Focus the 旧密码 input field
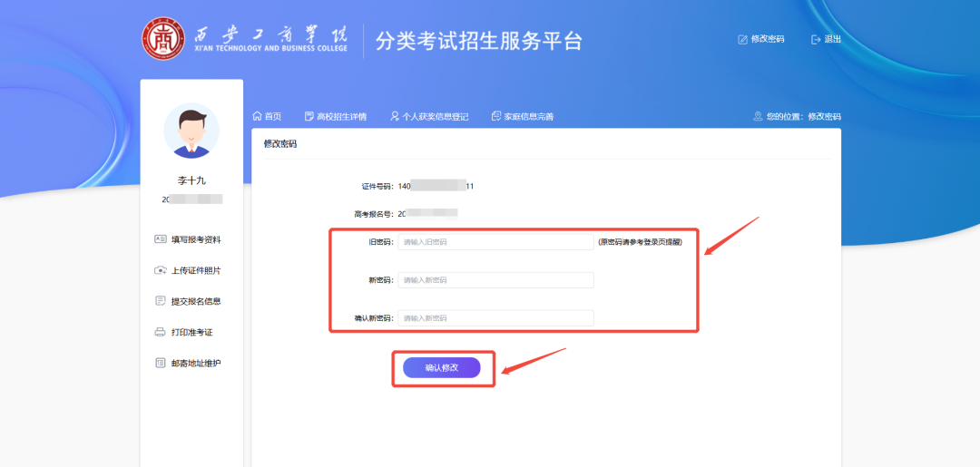This screenshot has width=980, height=467. [x=495, y=242]
